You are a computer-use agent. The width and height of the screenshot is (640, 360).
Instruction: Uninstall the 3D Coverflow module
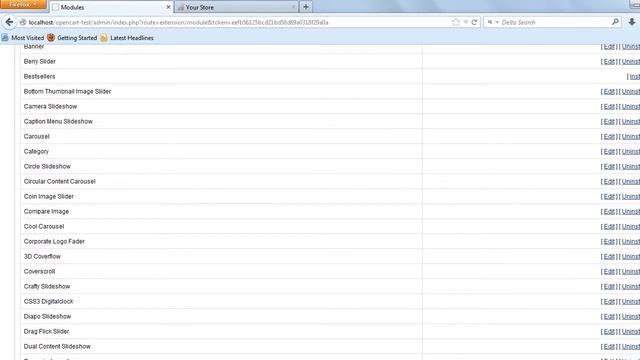(631, 257)
